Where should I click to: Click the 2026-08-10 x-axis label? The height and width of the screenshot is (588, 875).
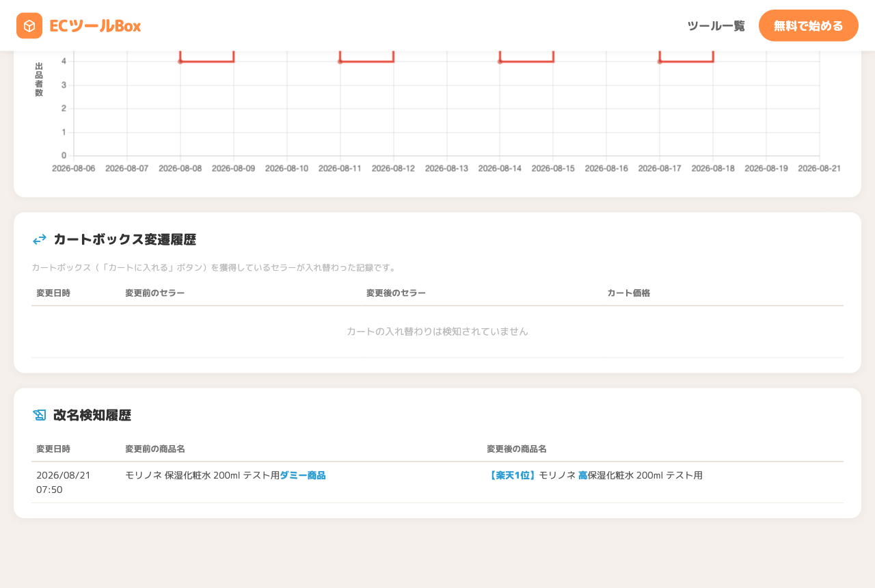click(287, 168)
